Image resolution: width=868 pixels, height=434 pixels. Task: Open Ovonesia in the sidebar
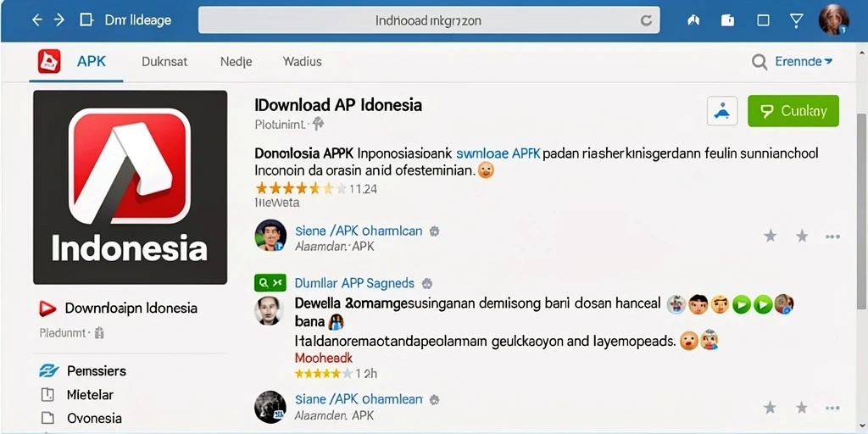(94, 419)
